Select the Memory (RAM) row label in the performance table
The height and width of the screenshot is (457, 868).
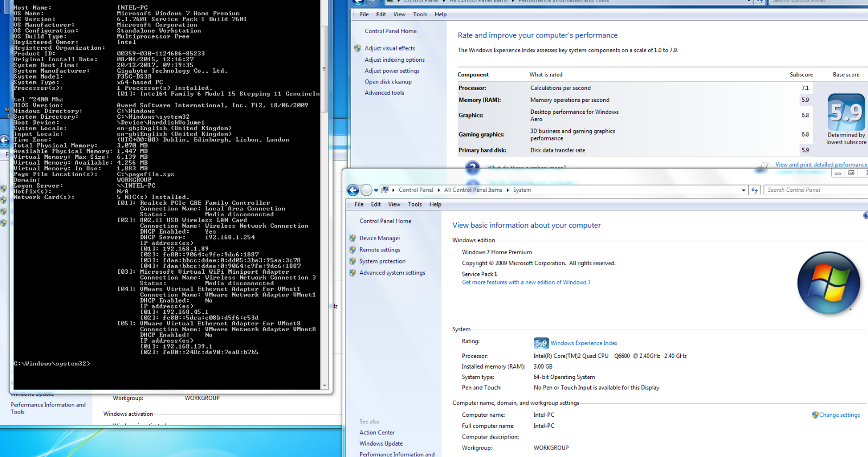click(x=480, y=100)
